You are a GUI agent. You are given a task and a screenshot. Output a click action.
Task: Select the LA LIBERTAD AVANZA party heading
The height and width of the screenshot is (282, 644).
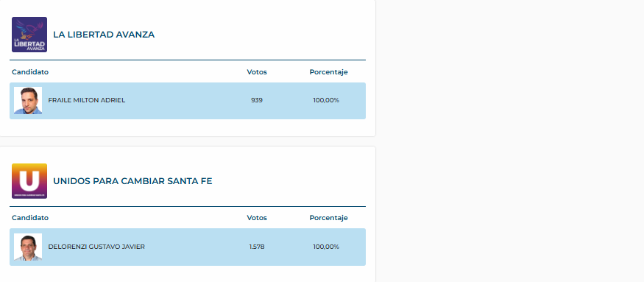pos(104,35)
